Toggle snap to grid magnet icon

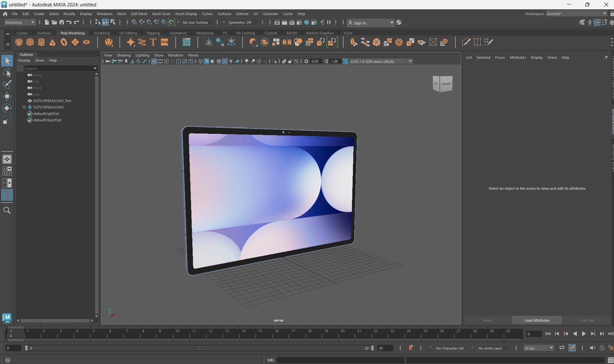(135, 22)
